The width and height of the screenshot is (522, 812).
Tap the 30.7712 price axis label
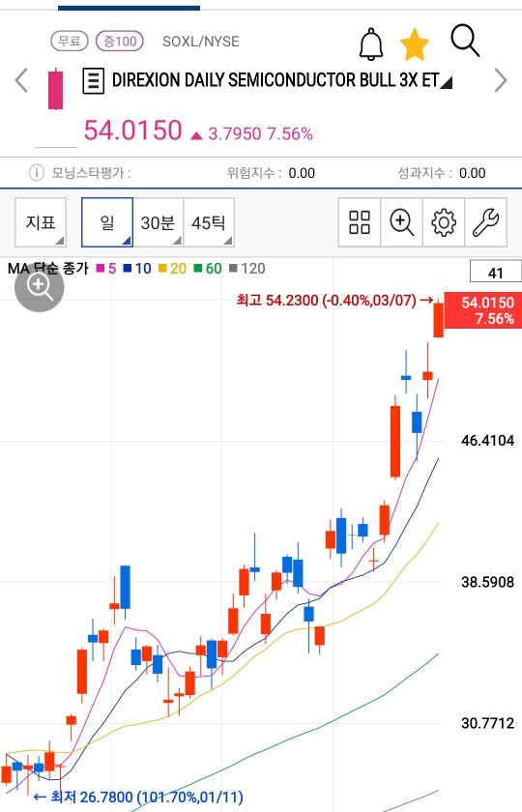[x=488, y=723]
